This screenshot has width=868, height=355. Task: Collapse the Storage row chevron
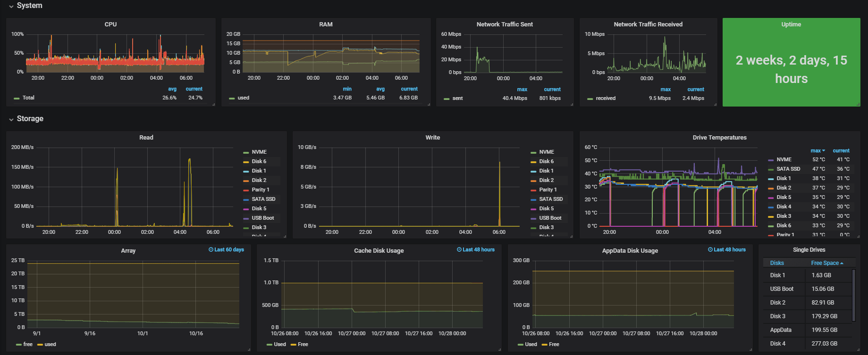(11, 119)
